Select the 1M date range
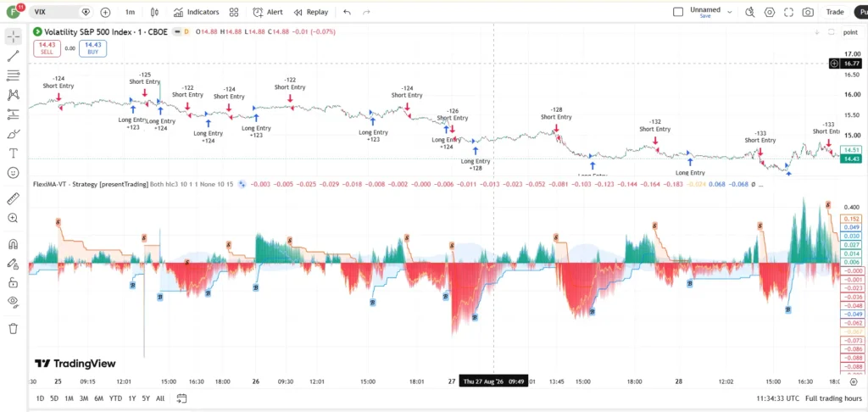This screenshot has width=868, height=412. [69, 398]
